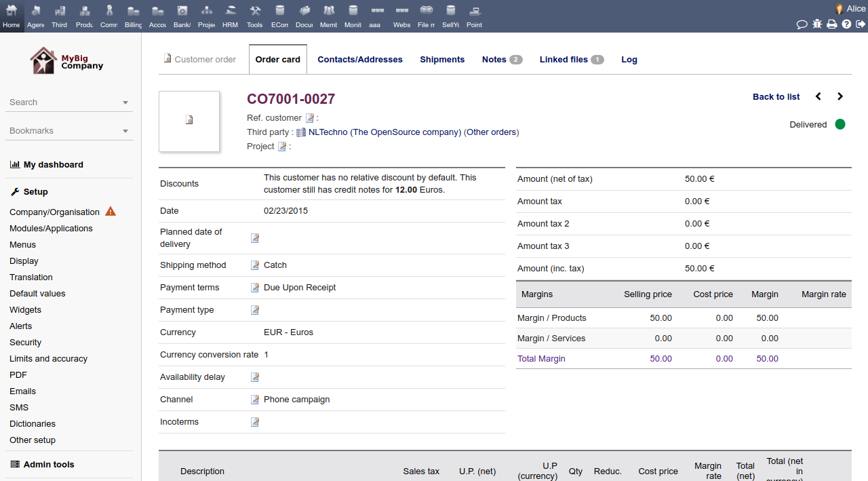Switch to the Contacts/Addresses tab
Viewport: 868px width, 481px height.
tap(360, 60)
